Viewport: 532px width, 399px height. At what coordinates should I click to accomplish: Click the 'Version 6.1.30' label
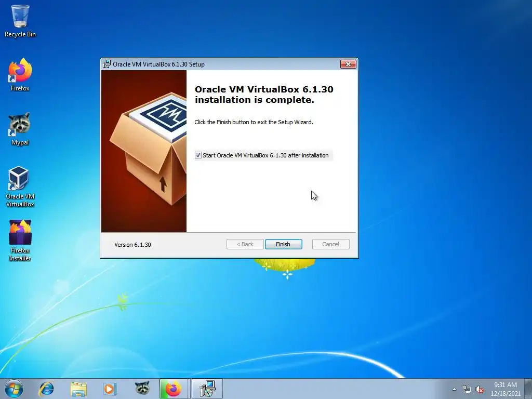(132, 245)
